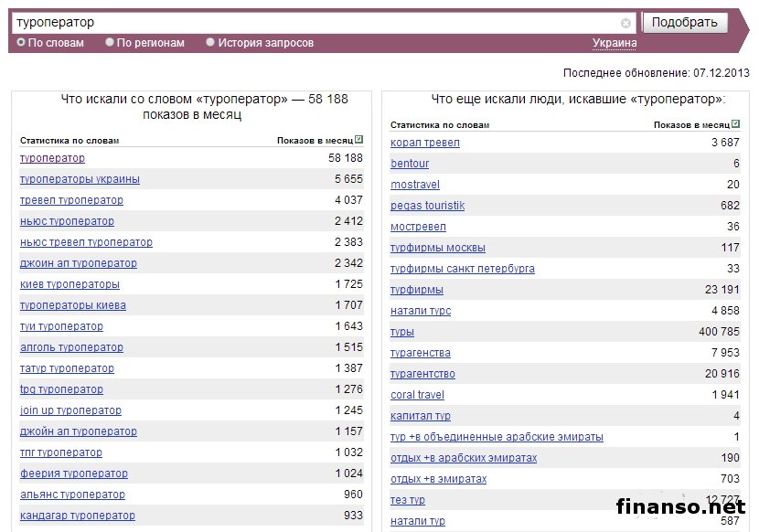Select the История запросов radio button
The width and height of the screenshot is (759, 532).
210,42
